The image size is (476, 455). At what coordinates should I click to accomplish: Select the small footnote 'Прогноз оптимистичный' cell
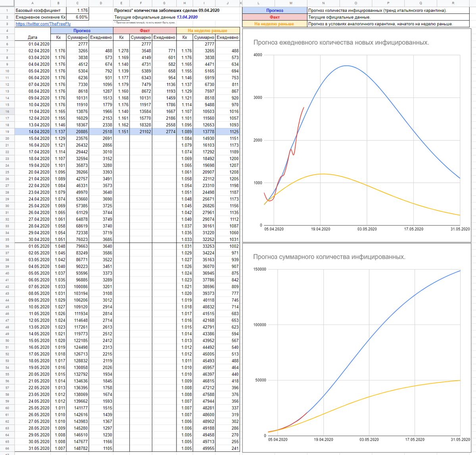(144, 23)
